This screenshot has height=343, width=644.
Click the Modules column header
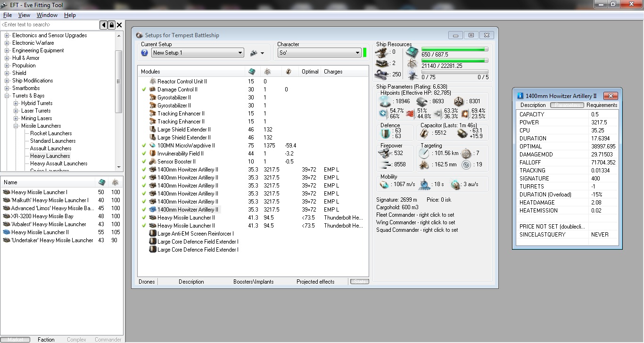192,72
